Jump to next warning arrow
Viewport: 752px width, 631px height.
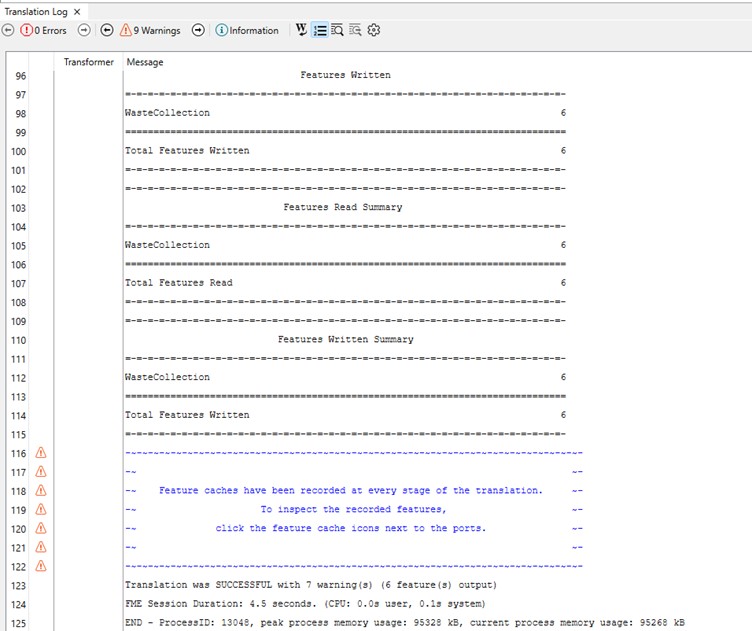(198, 31)
